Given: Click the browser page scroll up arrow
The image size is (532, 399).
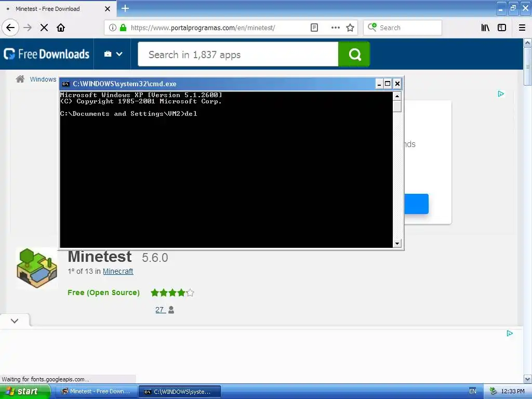Looking at the screenshot, I should pos(527,43).
